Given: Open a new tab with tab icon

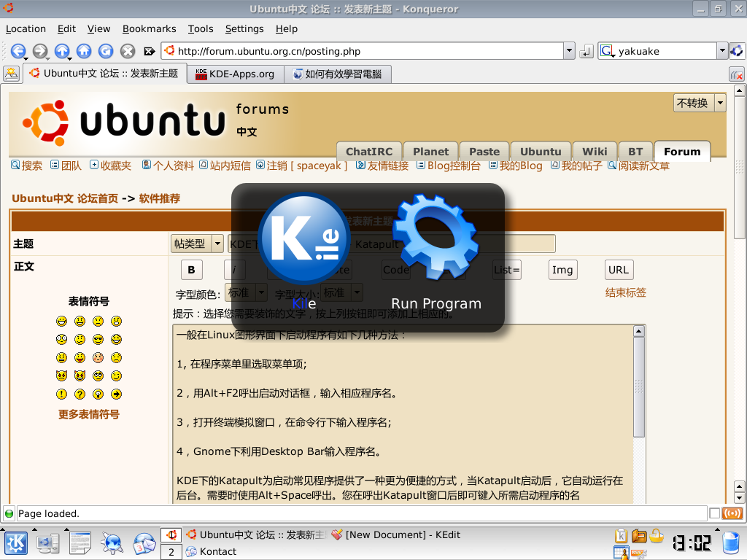Looking at the screenshot, I should [11, 74].
